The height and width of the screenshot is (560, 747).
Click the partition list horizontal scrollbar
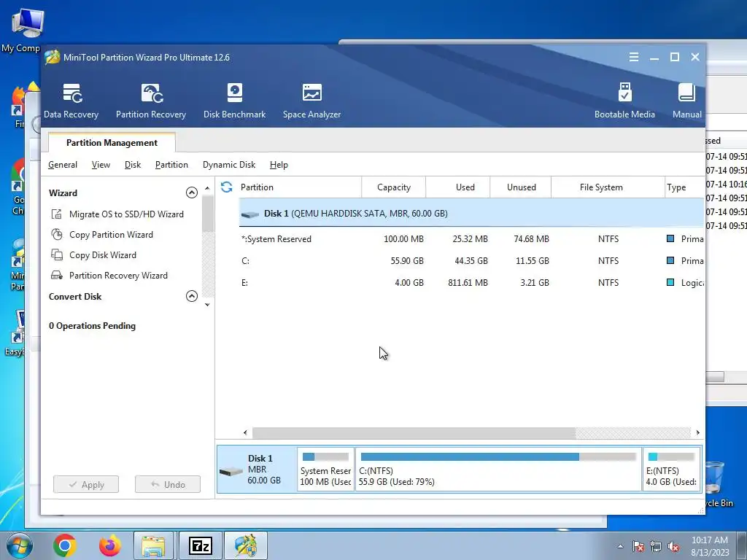coord(414,433)
